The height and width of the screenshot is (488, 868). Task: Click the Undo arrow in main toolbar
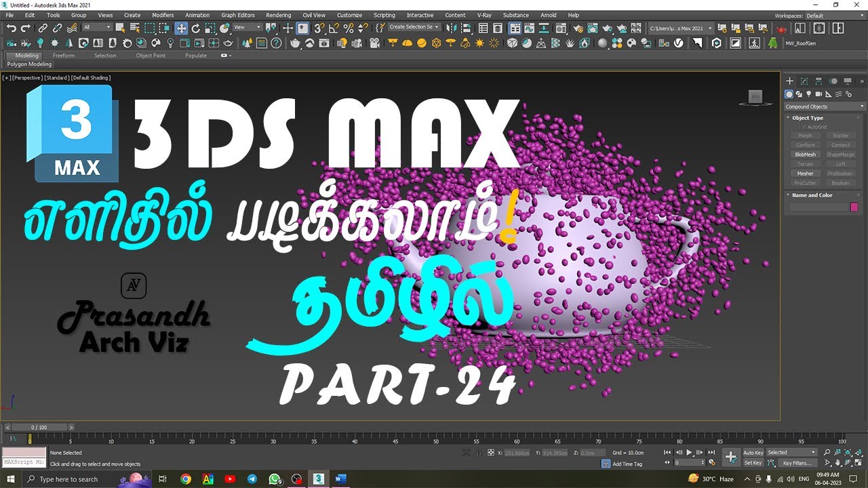click(x=11, y=28)
